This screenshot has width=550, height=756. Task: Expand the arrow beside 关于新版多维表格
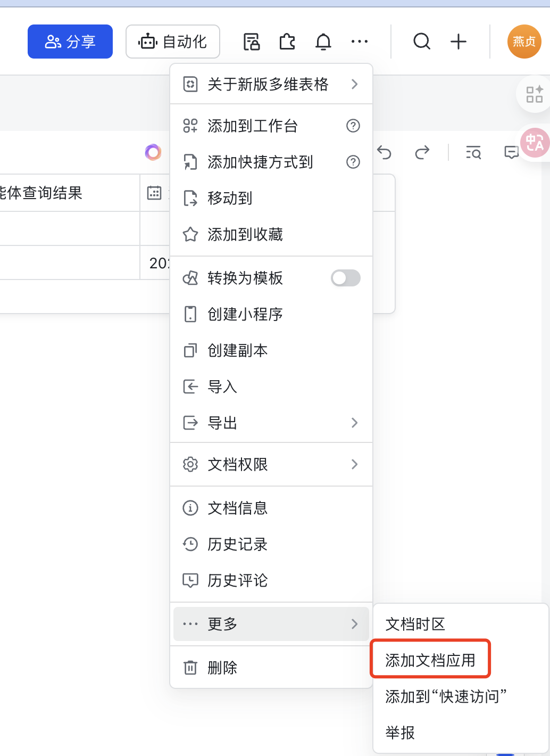[x=354, y=84]
